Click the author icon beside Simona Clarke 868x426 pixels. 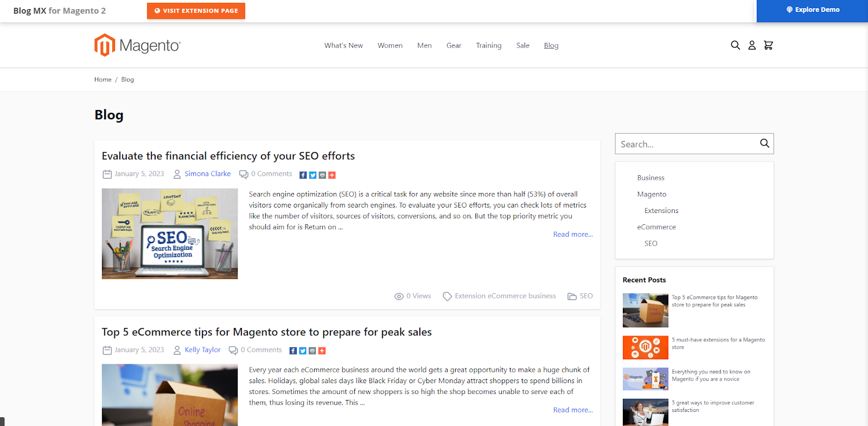click(177, 174)
